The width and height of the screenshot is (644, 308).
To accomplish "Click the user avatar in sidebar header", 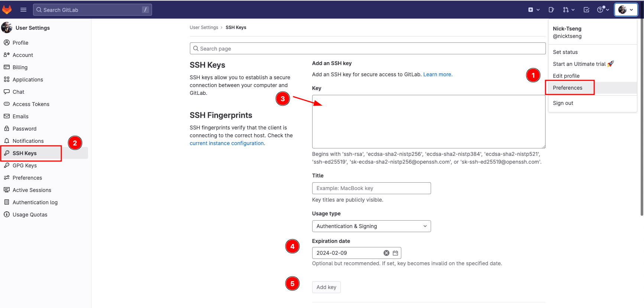I will point(7,28).
